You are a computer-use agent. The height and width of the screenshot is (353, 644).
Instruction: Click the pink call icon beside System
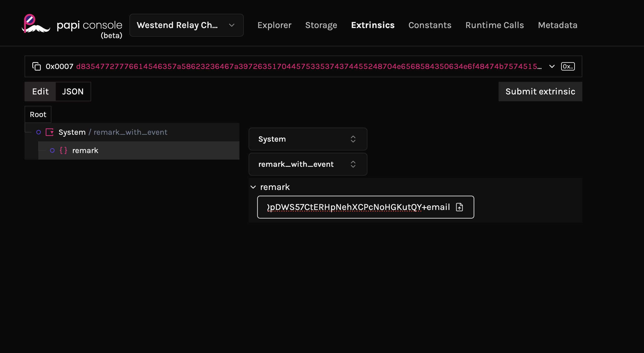[x=50, y=132]
